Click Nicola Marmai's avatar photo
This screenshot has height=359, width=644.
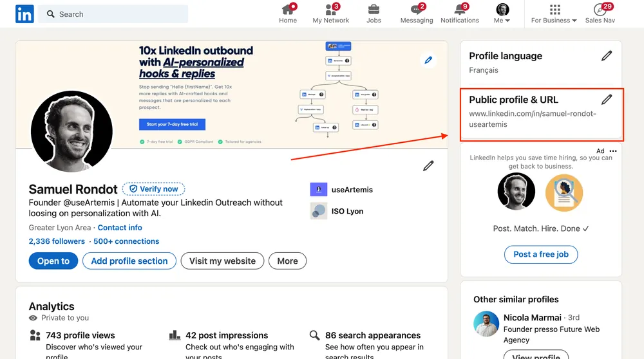[486, 324]
